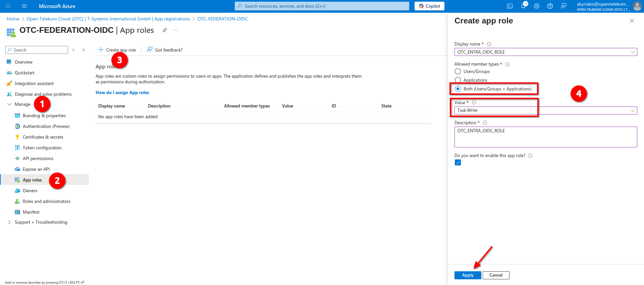644x285 pixels.
Task: Click info icon next to Display name
Action: click(x=489, y=44)
